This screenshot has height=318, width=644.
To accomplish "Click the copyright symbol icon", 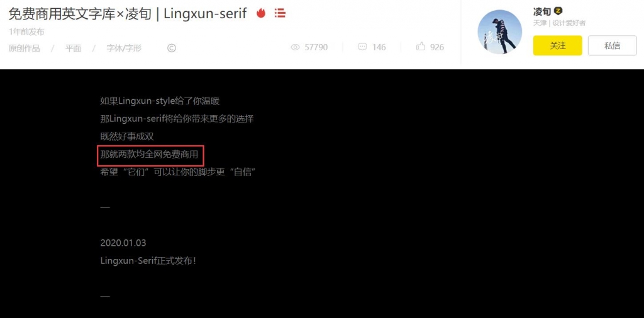I will click(172, 48).
